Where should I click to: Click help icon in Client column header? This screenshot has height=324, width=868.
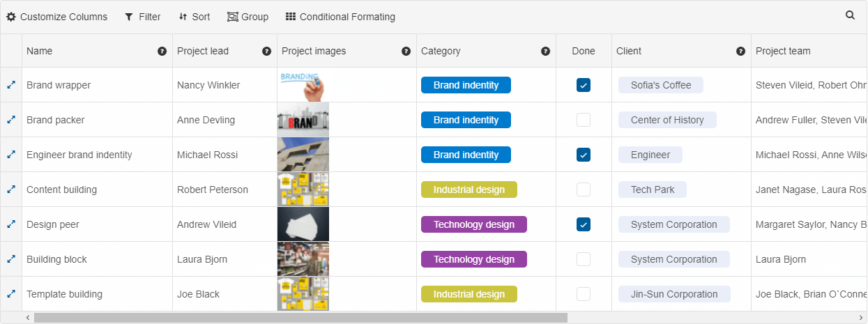pos(740,51)
